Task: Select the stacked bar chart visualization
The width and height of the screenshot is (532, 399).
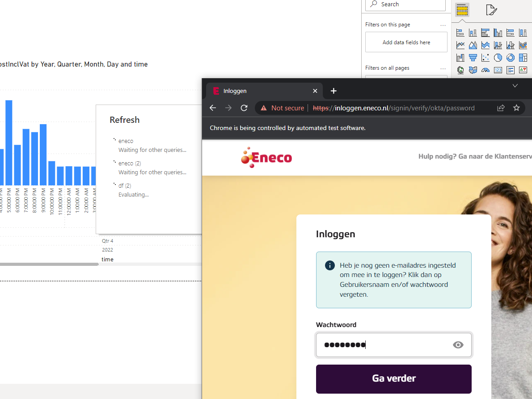Action: click(x=460, y=32)
